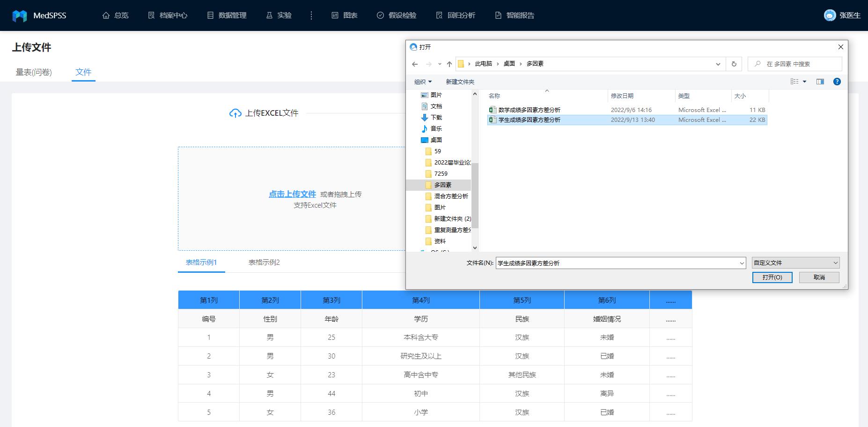The width and height of the screenshot is (868, 427).
Task: Click the 打开(O) button
Action: pos(772,277)
